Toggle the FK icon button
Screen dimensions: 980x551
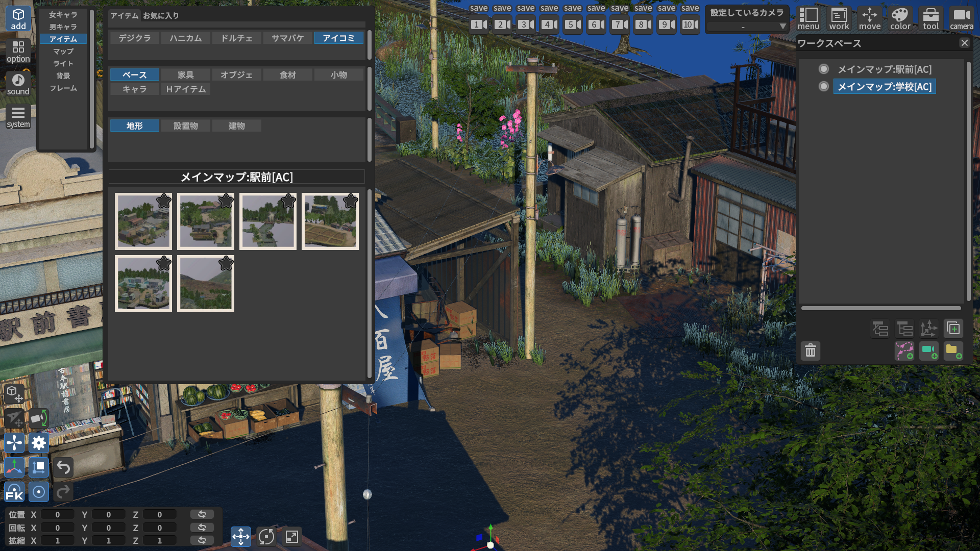[x=14, y=492]
